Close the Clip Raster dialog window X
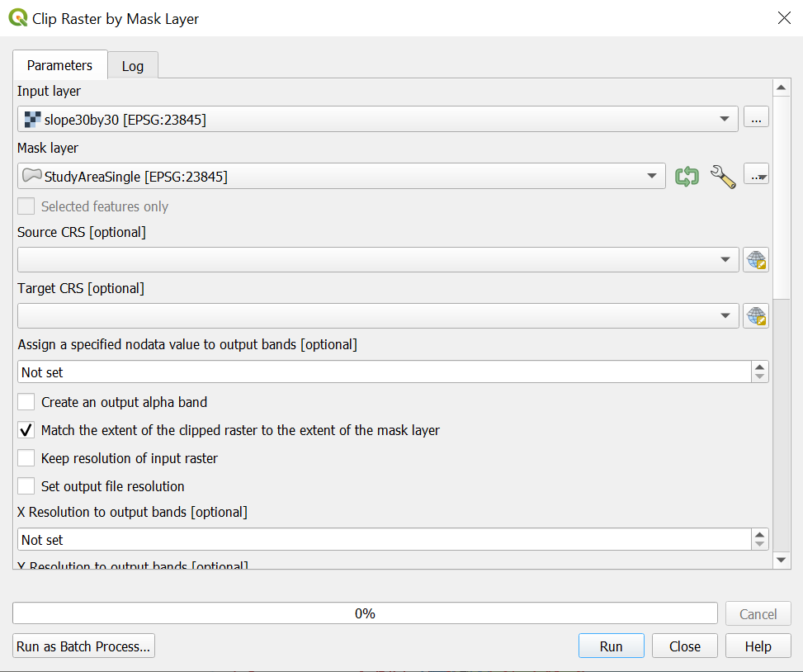Screen dimensions: 803x672 (784, 18)
